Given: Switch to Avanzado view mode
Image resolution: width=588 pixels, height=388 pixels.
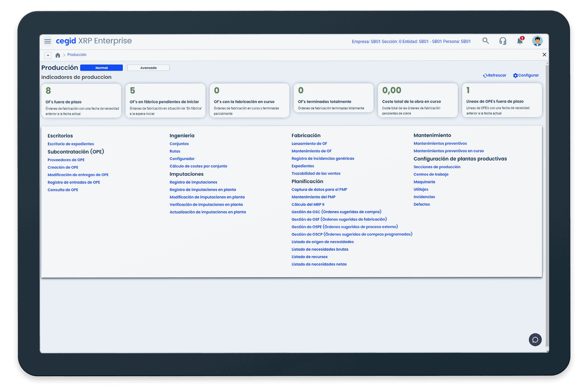Looking at the screenshot, I should click(148, 68).
